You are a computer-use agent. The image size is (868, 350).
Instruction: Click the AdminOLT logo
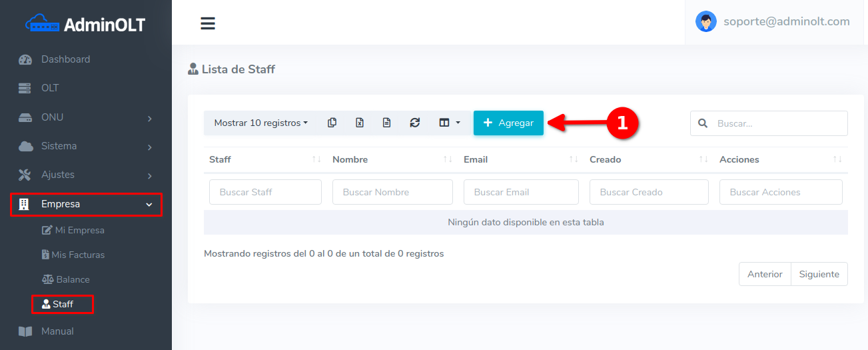(x=85, y=25)
